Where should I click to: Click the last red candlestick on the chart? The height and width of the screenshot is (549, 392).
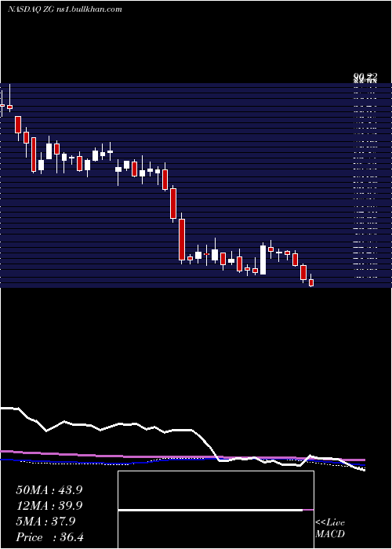(310, 281)
